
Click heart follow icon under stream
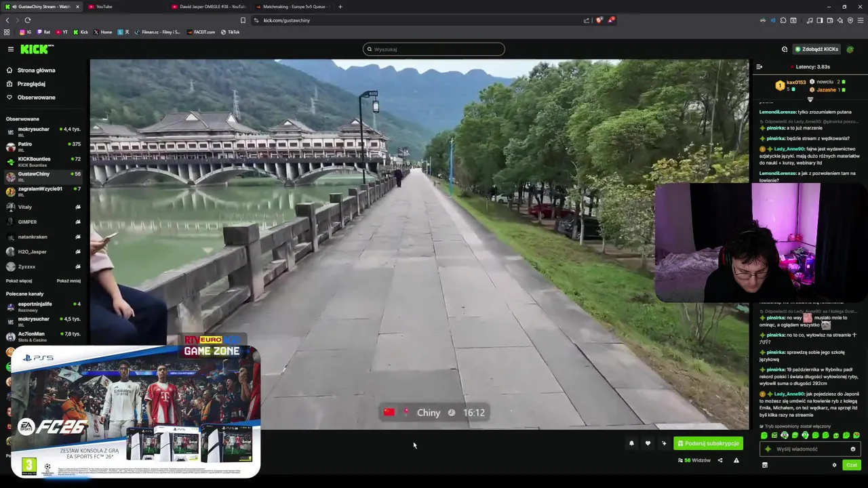[648, 443]
